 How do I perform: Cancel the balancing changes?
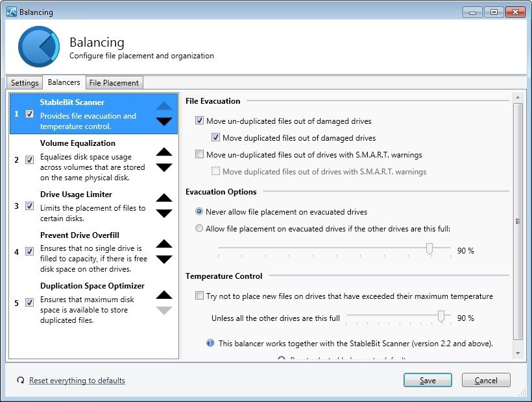[x=486, y=381]
